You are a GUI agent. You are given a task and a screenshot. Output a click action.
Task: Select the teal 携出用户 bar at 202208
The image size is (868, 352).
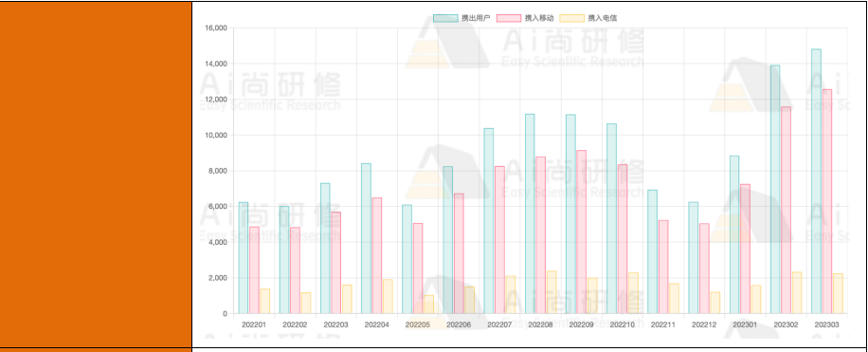[530, 214]
